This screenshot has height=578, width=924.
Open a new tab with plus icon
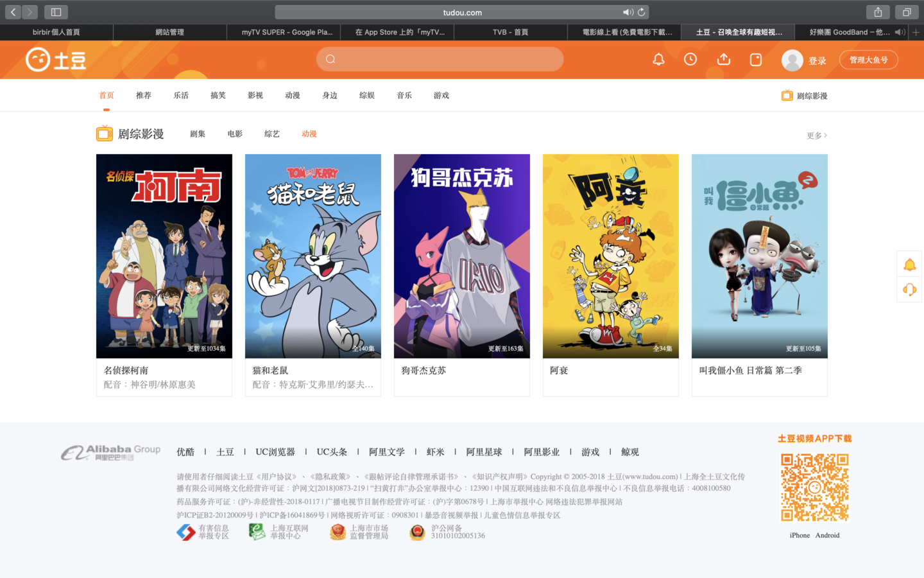[916, 32]
